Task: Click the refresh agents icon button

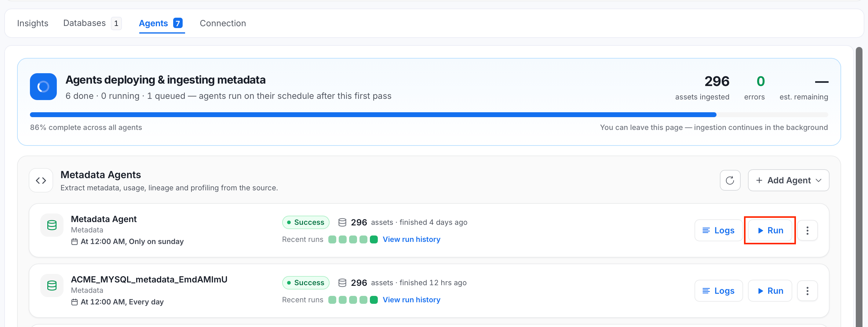Action: (x=730, y=181)
